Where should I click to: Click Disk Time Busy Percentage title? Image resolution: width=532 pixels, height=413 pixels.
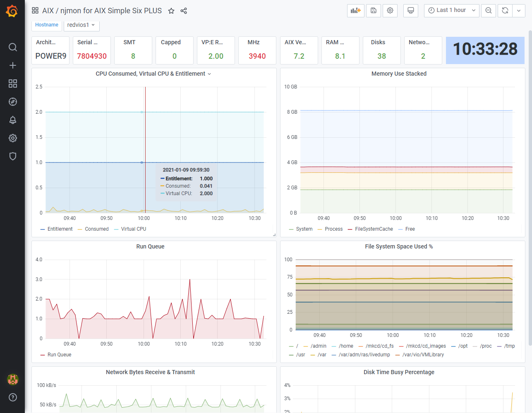(399, 372)
